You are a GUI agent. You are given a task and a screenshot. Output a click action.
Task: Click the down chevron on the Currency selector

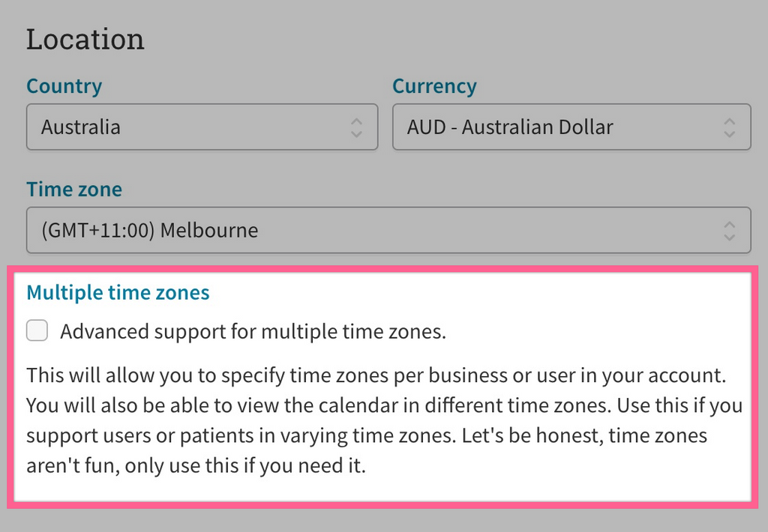coord(728,132)
